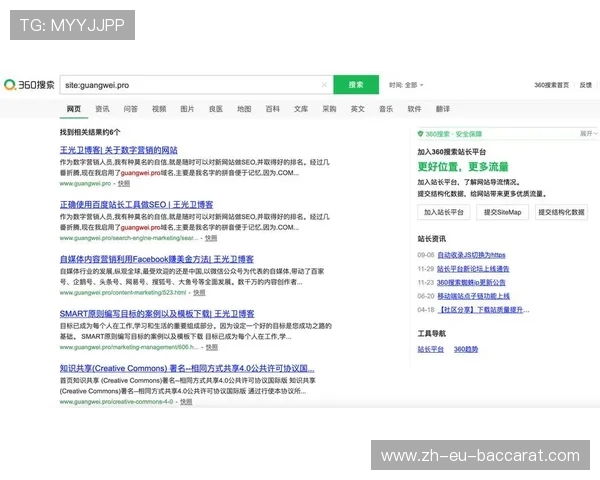
Task: Expand the panel with 展开
Action: click(588, 133)
